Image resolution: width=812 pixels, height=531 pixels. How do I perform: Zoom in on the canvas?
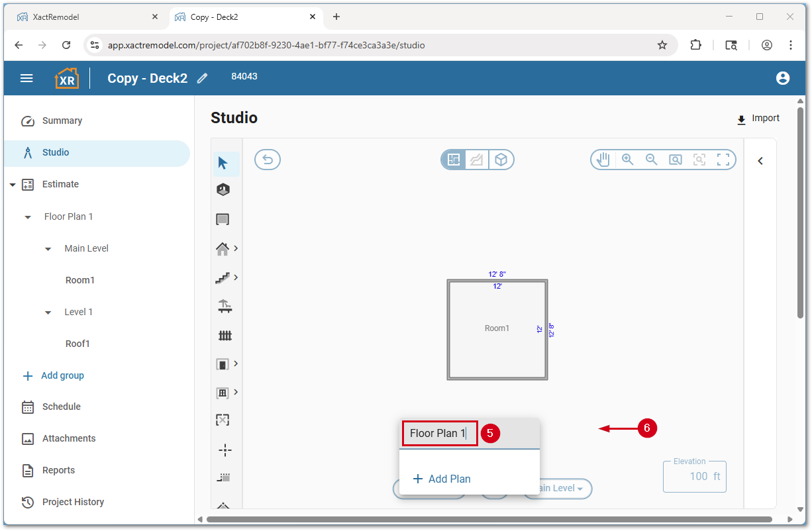pos(627,160)
